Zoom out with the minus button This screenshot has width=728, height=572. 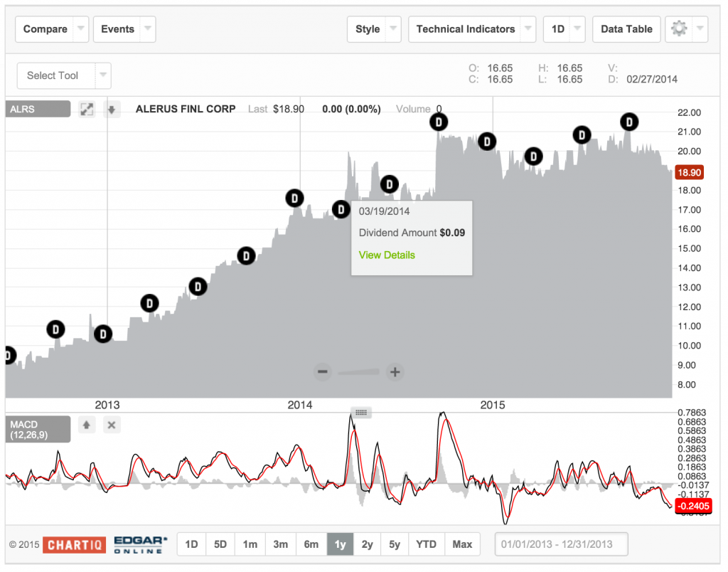point(323,372)
